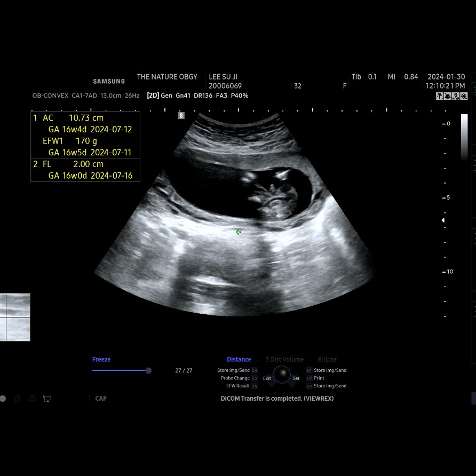Click the network monitor status icon
The height and width of the screenshot is (476, 476).
tap(47, 399)
